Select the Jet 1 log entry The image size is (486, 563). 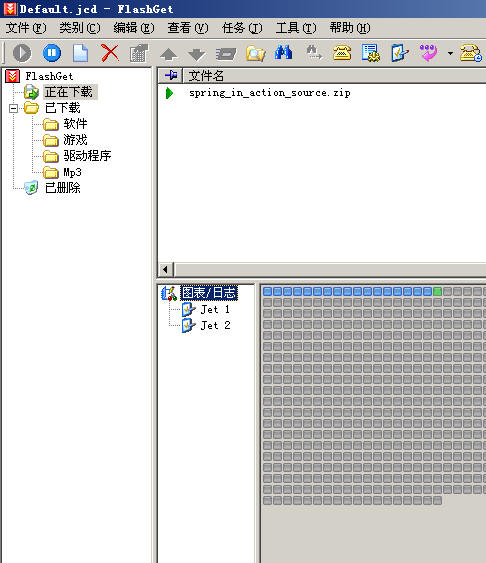click(215, 309)
